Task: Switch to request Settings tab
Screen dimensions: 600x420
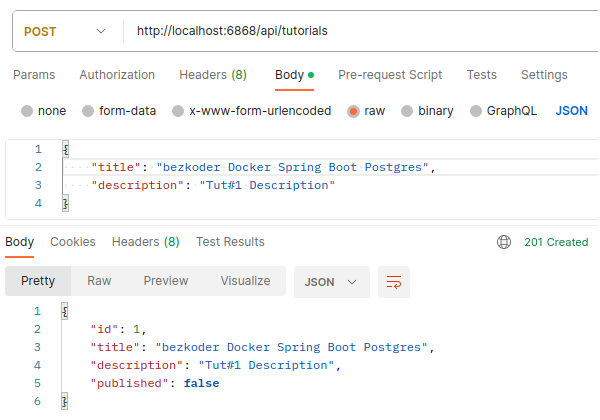Action: pos(544,75)
